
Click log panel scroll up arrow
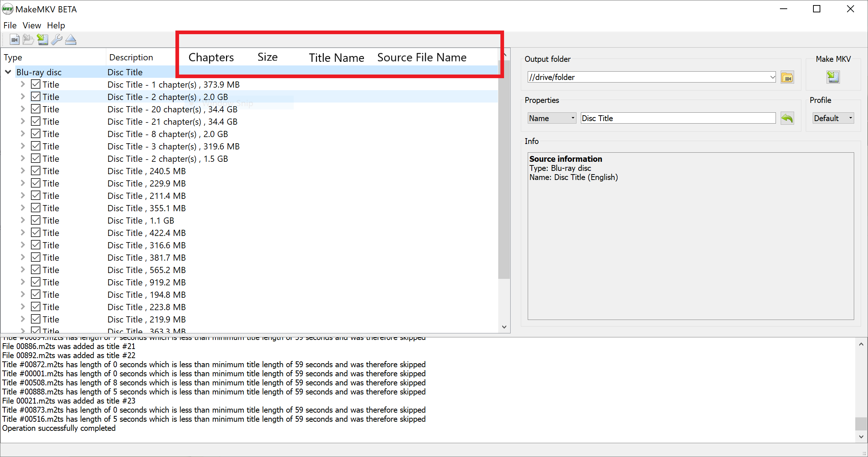861,344
